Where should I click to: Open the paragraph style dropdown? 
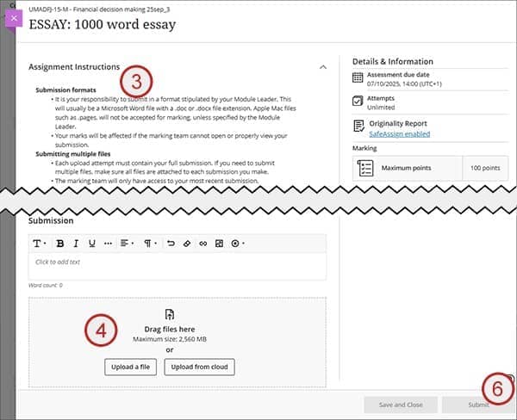(x=150, y=244)
